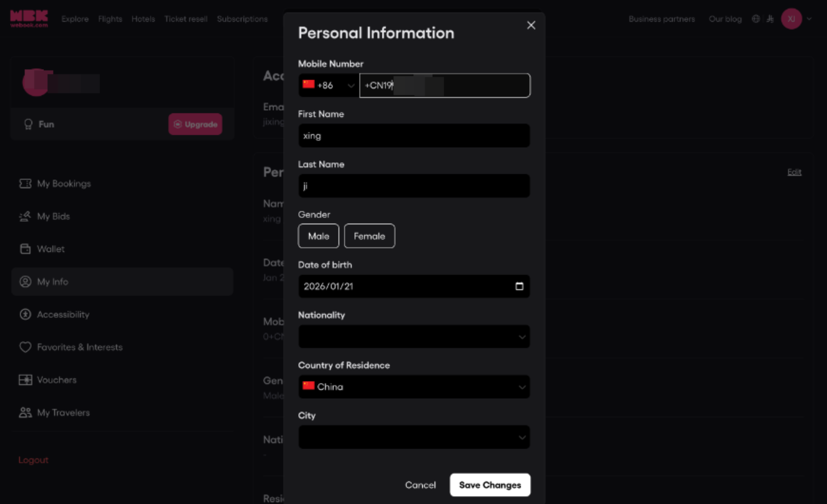
Task: Click the Wallet icon in sidebar
Action: tap(25, 249)
